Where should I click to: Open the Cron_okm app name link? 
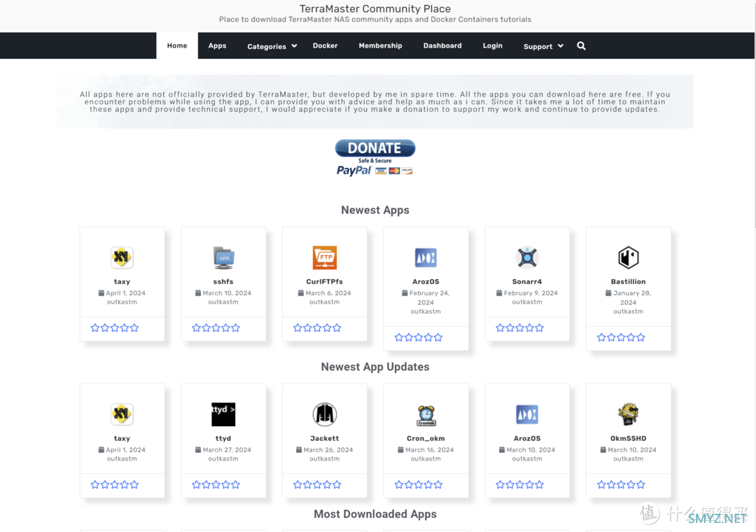click(x=426, y=438)
